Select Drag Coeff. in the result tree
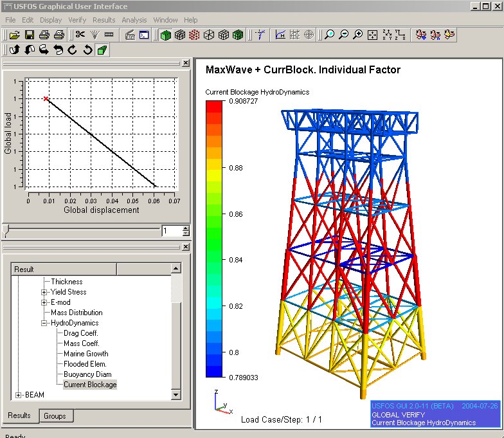 click(x=81, y=333)
